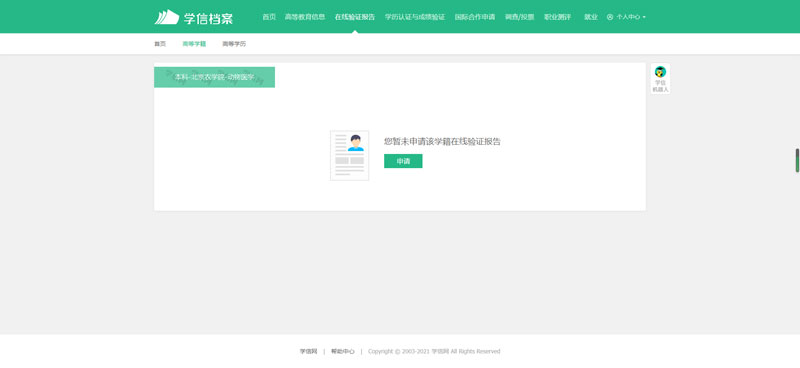800x368 pixels.
Task: Open the 学信网 footer link
Action: (x=308, y=351)
